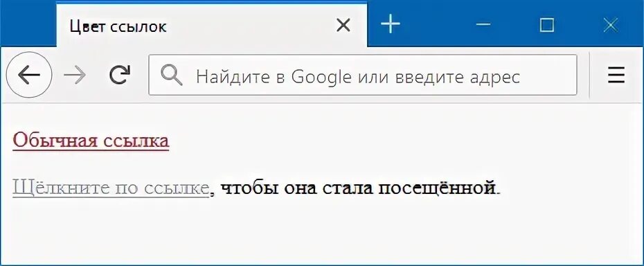Open the hamburger application menu
This screenshot has height=266, width=644.
coord(616,76)
